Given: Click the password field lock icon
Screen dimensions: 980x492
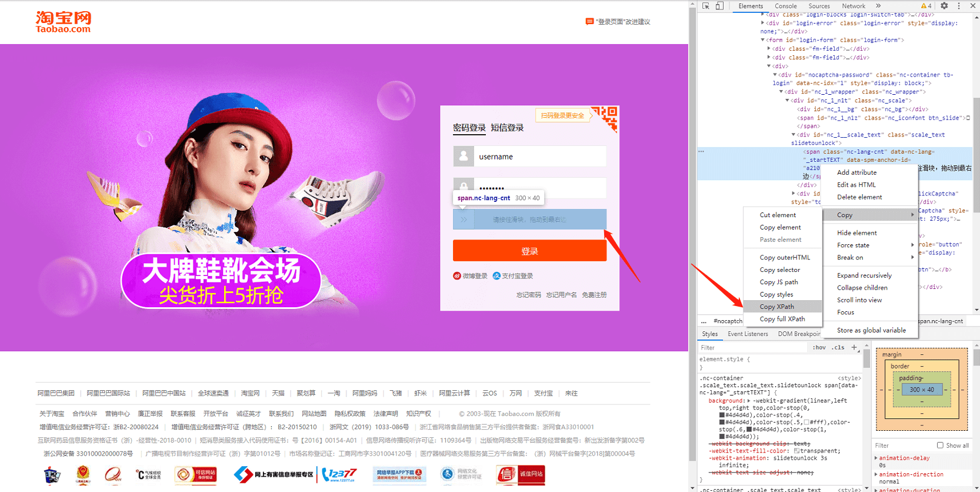Looking at the screenshot, I should [x=464, y=184].
